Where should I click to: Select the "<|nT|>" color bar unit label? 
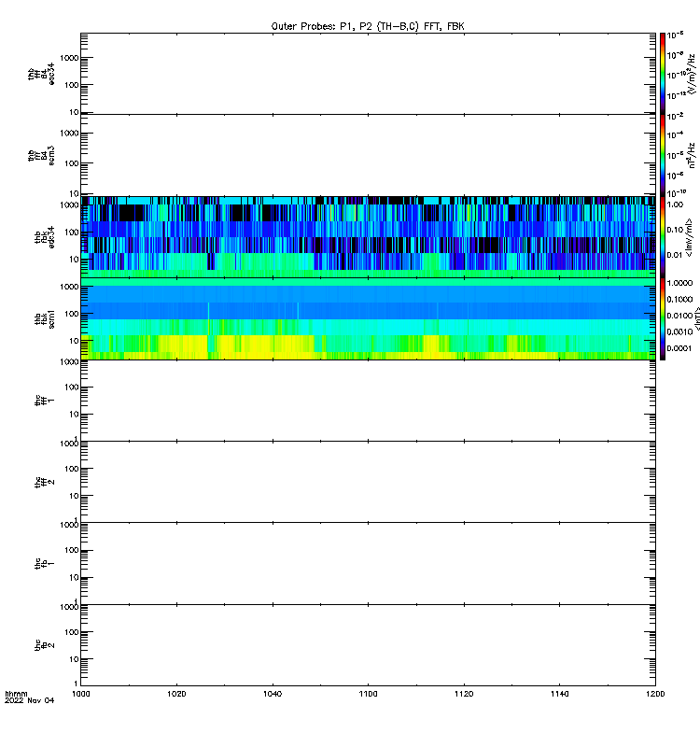pyautogui.click(x=697, y=318)
